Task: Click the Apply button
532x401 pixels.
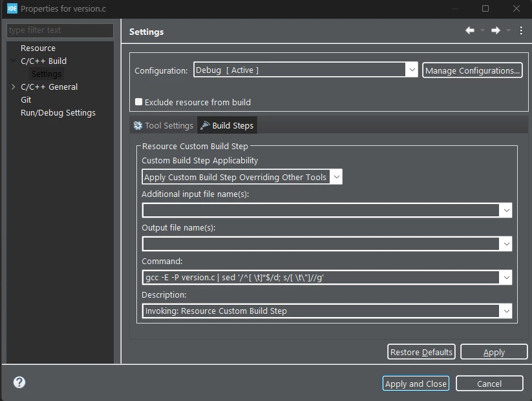Action: (494, 352)
